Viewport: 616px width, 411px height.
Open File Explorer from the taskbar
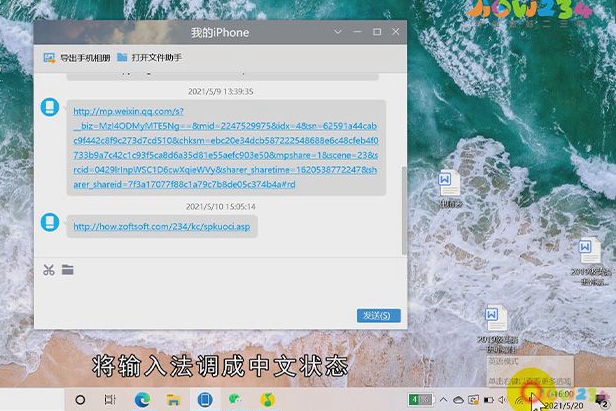click(x=173, y=400)
